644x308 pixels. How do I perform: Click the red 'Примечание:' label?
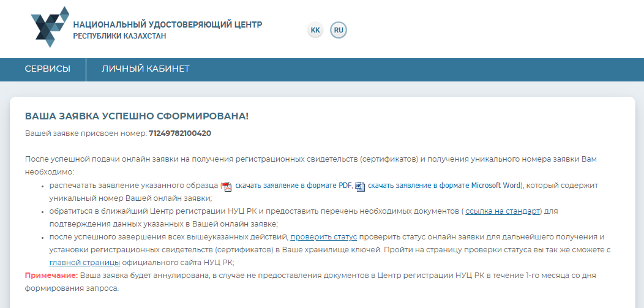click(51, 276)
